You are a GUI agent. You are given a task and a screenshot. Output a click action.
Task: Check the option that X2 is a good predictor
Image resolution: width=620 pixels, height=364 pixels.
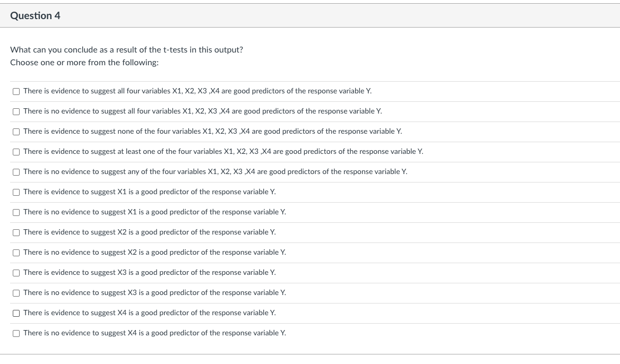click(x=16, y=232)
